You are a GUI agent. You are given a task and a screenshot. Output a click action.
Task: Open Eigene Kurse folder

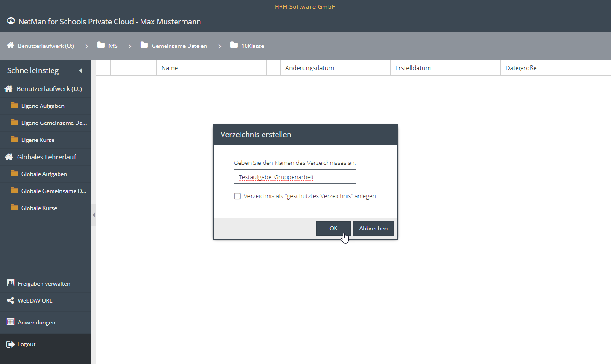tap(38, 140)
